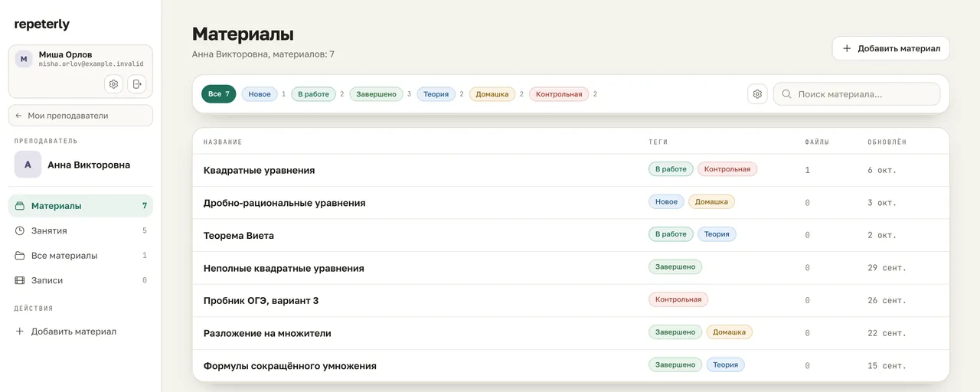Filter by В работе tag chip
Image resolution: width=980 pixels, height=392 pixels.
pos(313,94)
